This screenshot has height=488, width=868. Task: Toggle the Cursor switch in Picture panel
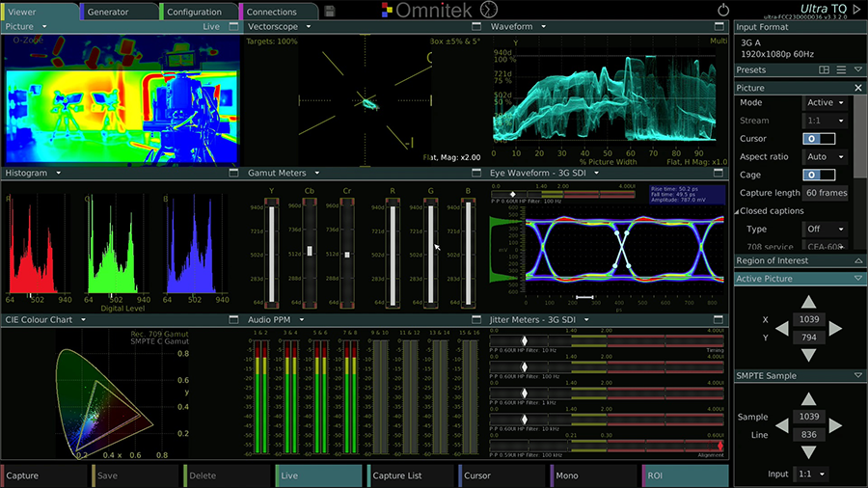click(x=819, y=139)
